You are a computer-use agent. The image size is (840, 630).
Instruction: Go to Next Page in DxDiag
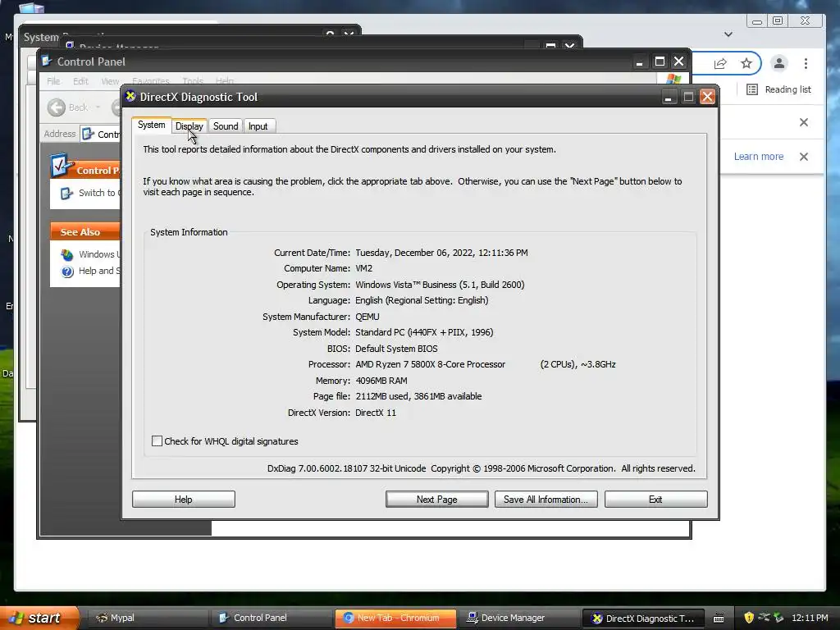[436, 500]
